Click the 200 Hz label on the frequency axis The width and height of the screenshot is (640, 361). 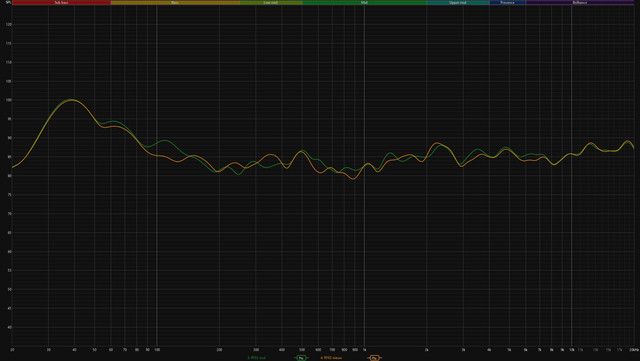pos(219,350)
